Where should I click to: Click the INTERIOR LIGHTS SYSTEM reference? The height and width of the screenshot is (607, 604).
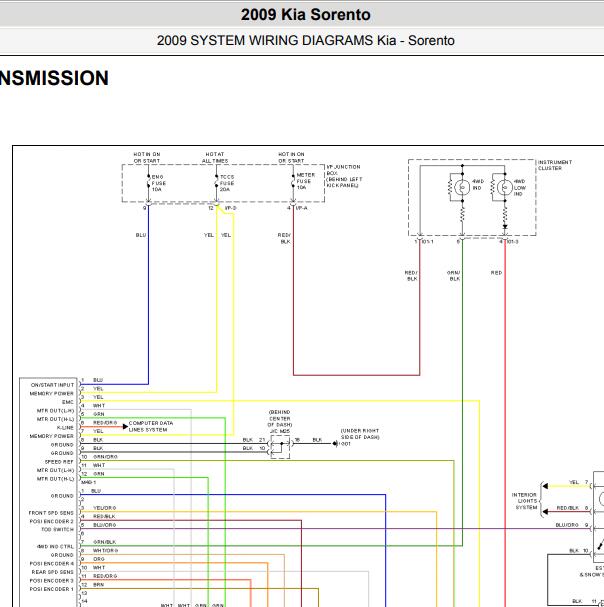click(524, 501)
